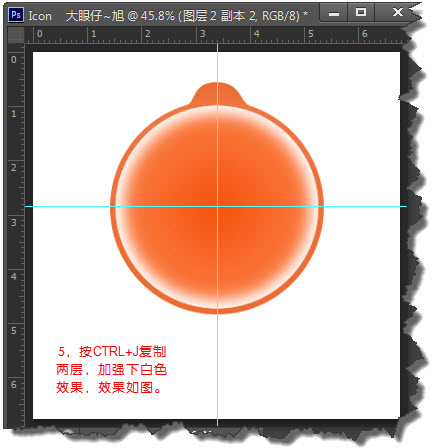Click mark 3 on the vertical ruler
Viewport: 434px width, 448px height.
coord(13,222)
